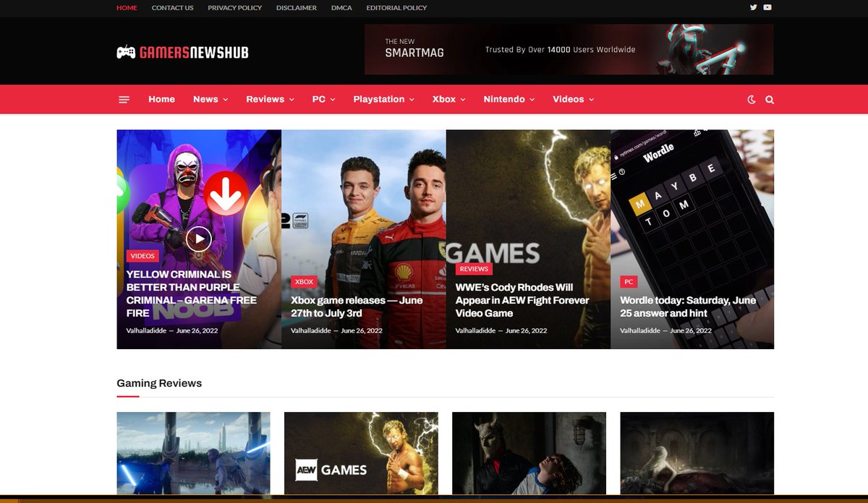Click the June 26, 2022 date under Cody Rhodes article

pyautogui.click(x=526, y=330)
